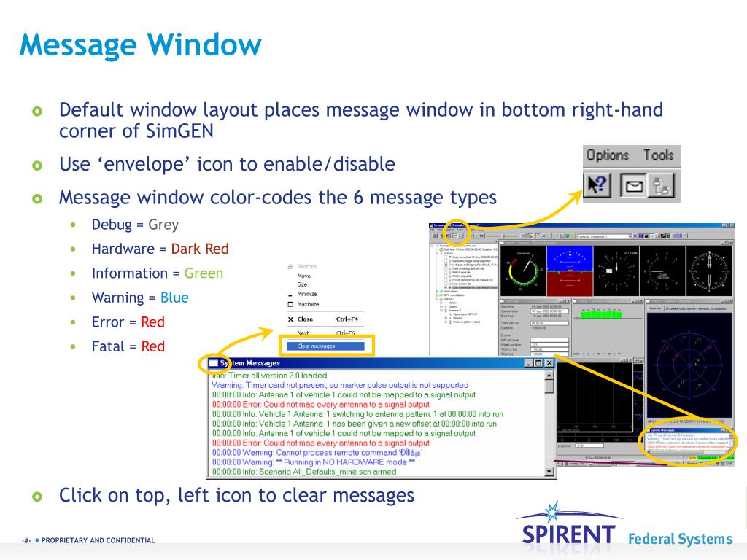Click 'Timer.dll version 2.0 loaded' info line

click(270, 376)
